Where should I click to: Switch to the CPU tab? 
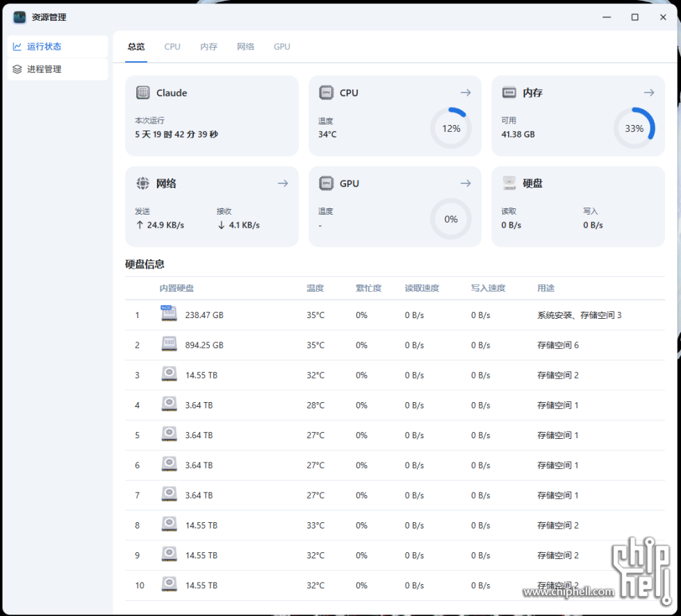click(172, 47)
